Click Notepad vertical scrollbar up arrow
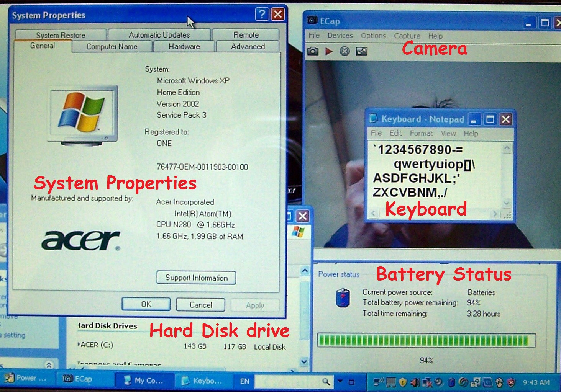Image resolution: width=561 pixels, height=392 pixels. pyautogui.click(x=507, y=148)
